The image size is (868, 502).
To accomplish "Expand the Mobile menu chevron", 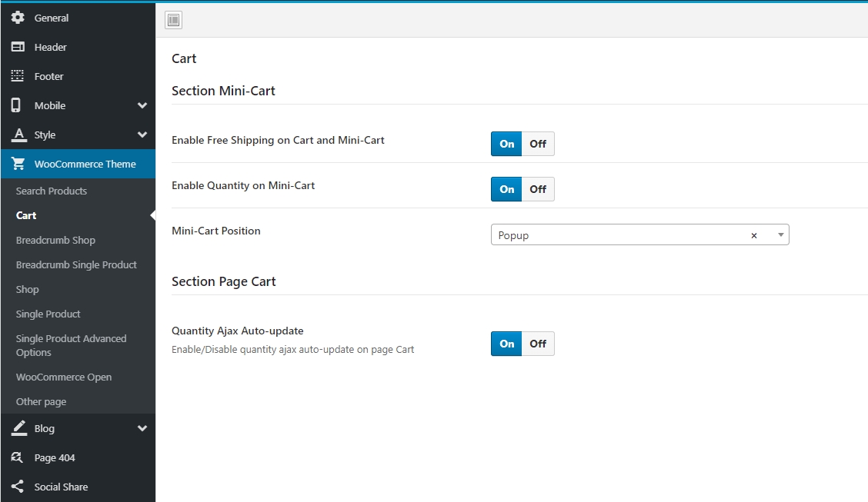I will pos(142,105).
